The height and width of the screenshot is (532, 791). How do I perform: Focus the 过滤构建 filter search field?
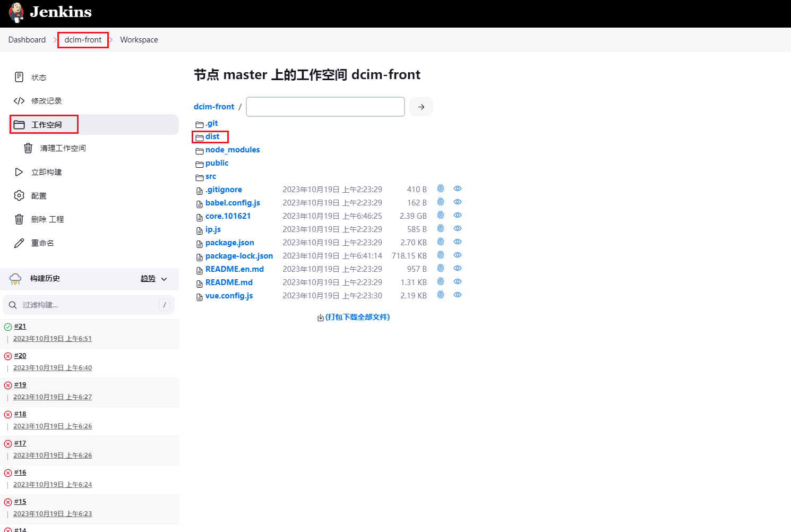pyautogui.click(x=89, y=305)
